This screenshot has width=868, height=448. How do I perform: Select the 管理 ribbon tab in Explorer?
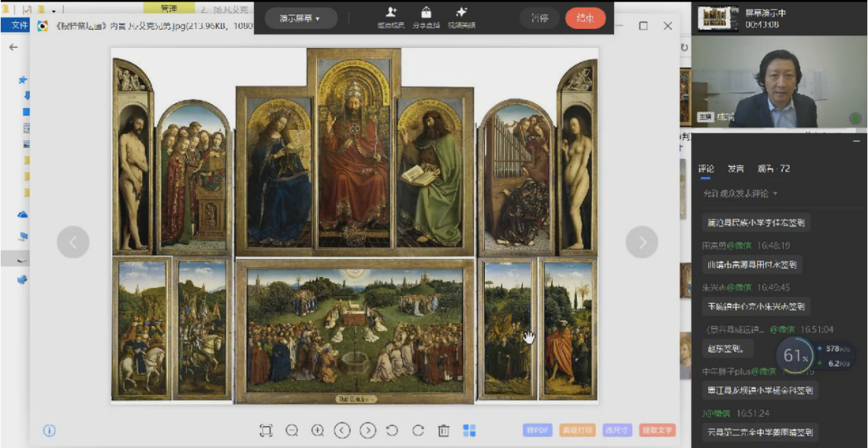point(169,9)
